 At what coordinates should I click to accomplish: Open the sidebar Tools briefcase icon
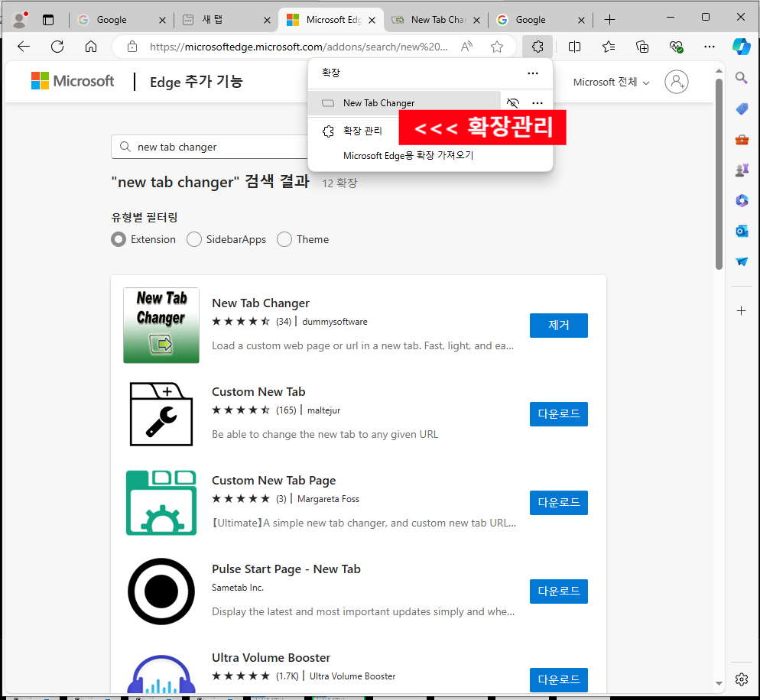pyautogui.click(x=741, y=140)
